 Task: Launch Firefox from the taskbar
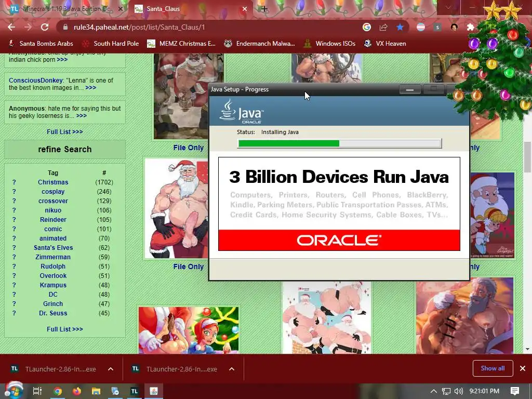(x=77, y=391)
